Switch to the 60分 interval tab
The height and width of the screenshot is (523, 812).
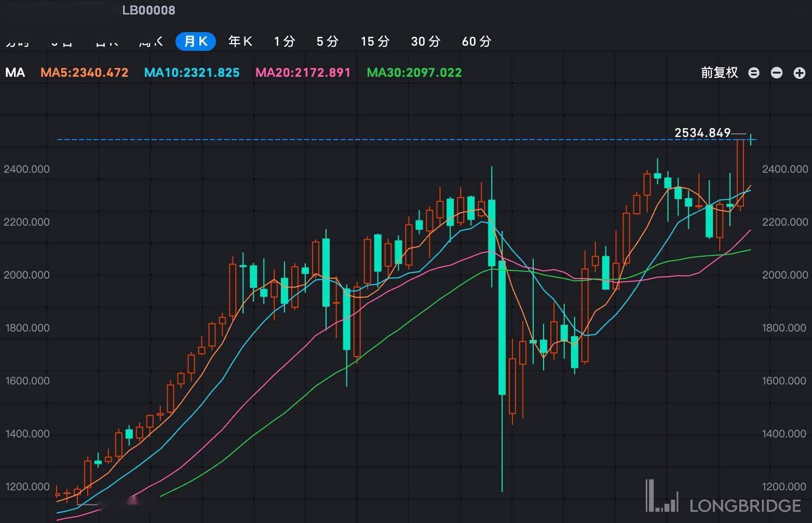pos(477,42)
